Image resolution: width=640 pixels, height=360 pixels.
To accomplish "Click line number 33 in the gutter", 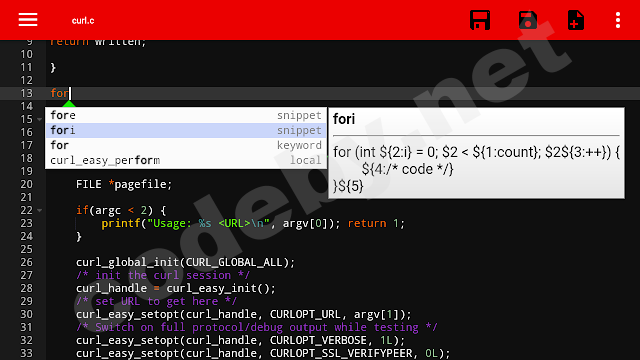I will coord(27,353).
